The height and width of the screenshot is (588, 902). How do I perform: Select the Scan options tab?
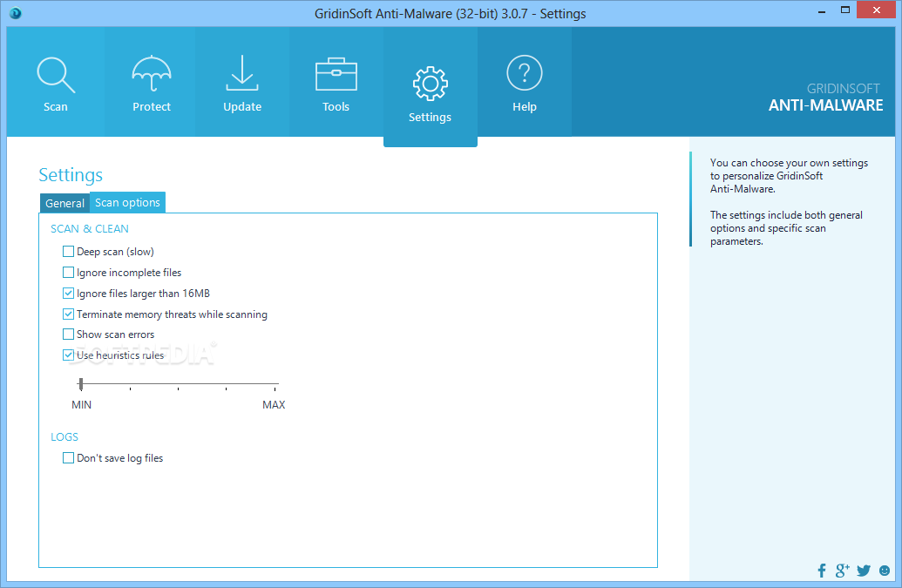tap(128, 202)
